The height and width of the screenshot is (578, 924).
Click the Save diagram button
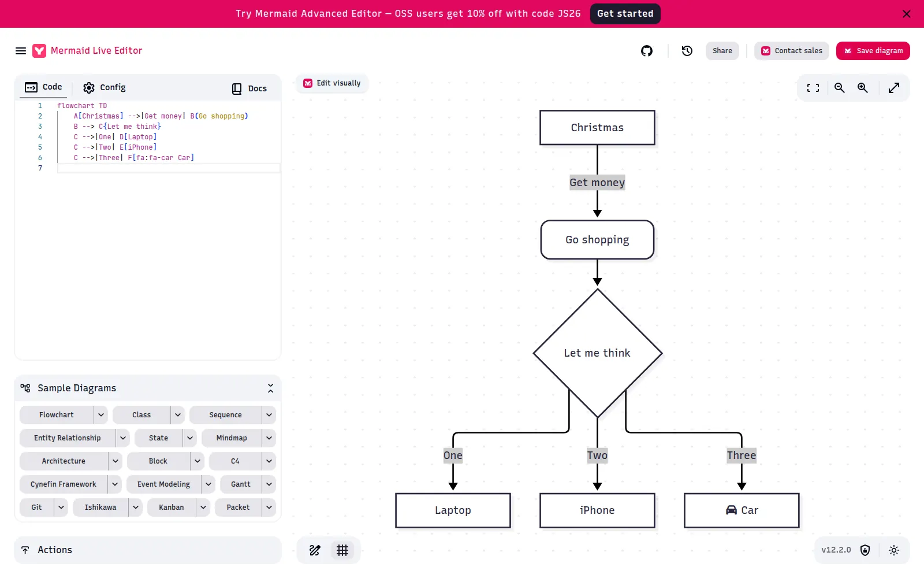[873, 51]
